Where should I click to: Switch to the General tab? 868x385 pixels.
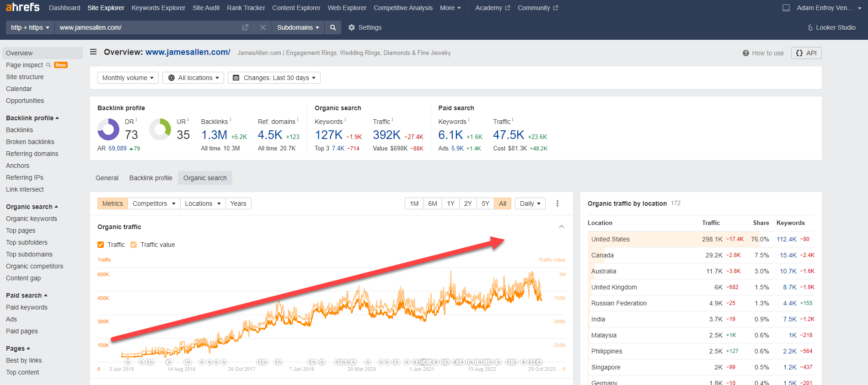click(x=107, y=178)
